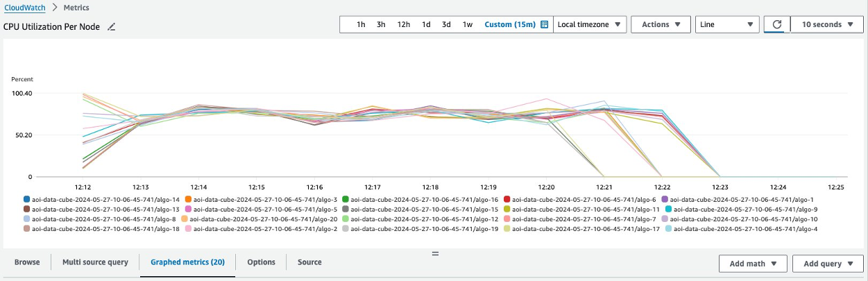
Task: Open the Source tab
Action: click(x=309, y=262)
